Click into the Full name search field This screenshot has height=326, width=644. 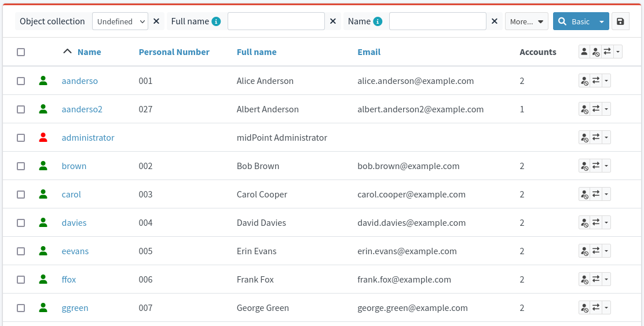click(276, 21)
